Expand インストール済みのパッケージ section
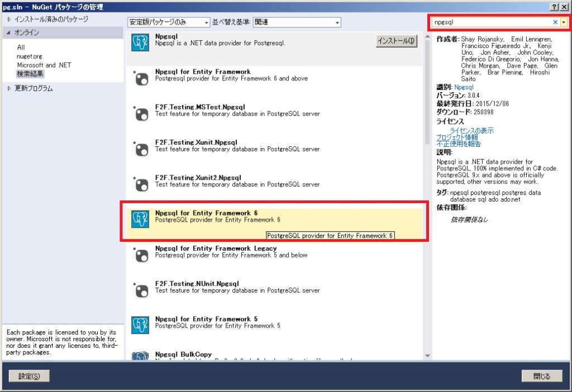Viewport: 572px width, 392px height. (9, 20)
